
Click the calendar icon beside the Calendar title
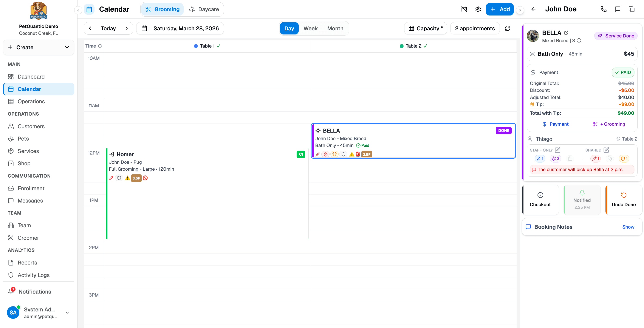click(x=89, y=9)
